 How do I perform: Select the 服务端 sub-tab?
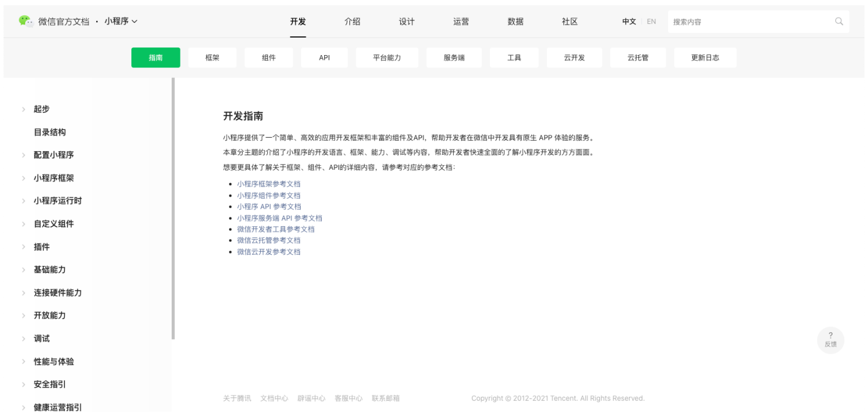pos(454,57)
